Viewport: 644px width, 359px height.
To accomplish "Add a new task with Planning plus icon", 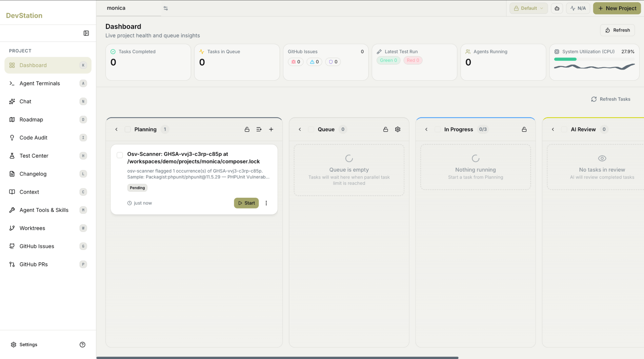I will pos(271,129).
